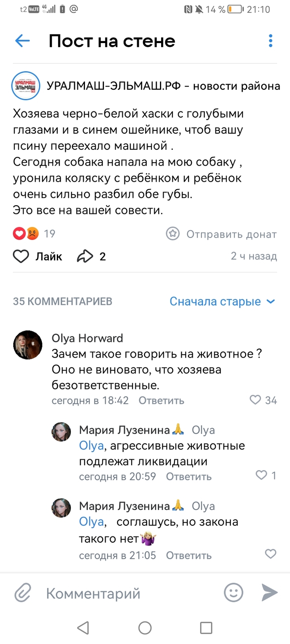Open УРАЛМАШ-ЭЛЬМАШ.РФ community name link
Viewport: 290px width, 644px height.
coord(163,86)
